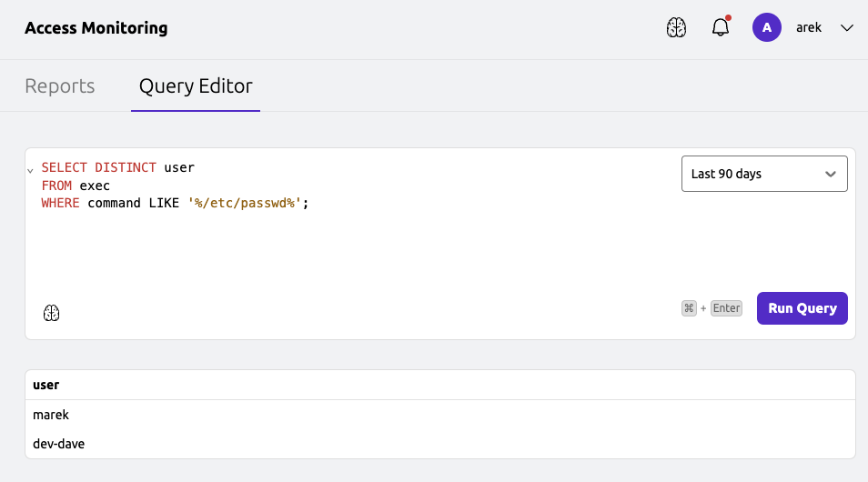Image resolution: width=868 pixels, height=482 pixels.
Task: Click the 'exec' table name in the query
Action: click(95, 186)
